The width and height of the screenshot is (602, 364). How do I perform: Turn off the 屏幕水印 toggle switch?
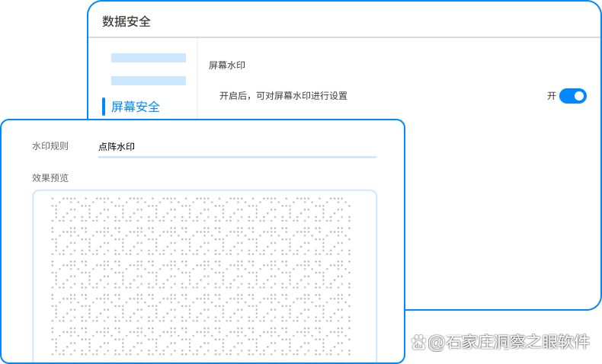click(x=572, y=96)
